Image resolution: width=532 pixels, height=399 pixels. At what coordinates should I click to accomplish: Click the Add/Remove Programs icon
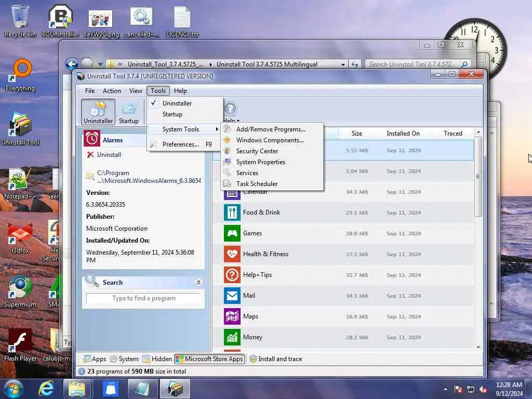click(228, 129)
